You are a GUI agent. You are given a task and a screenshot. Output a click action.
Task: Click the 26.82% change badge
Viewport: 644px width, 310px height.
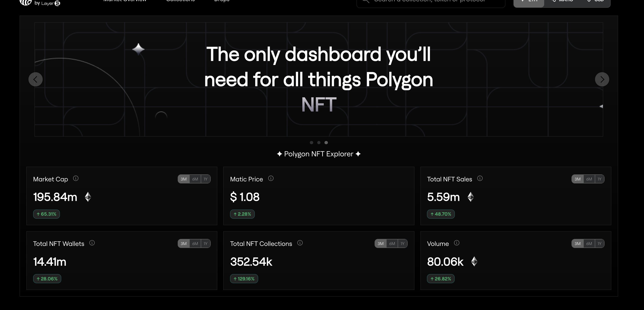pos(441,279)
